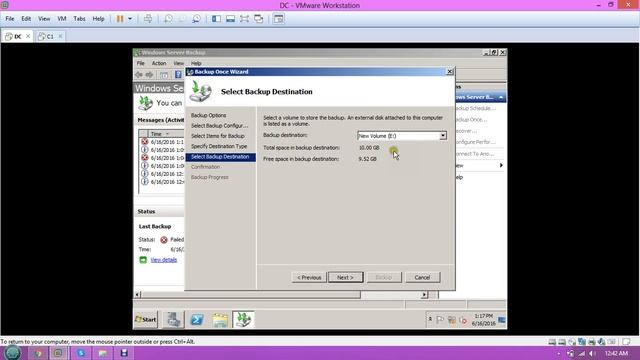Close the Backup Once Wizard dialog
This screenshot has width=640, height=360.
[x=449, y=71]
